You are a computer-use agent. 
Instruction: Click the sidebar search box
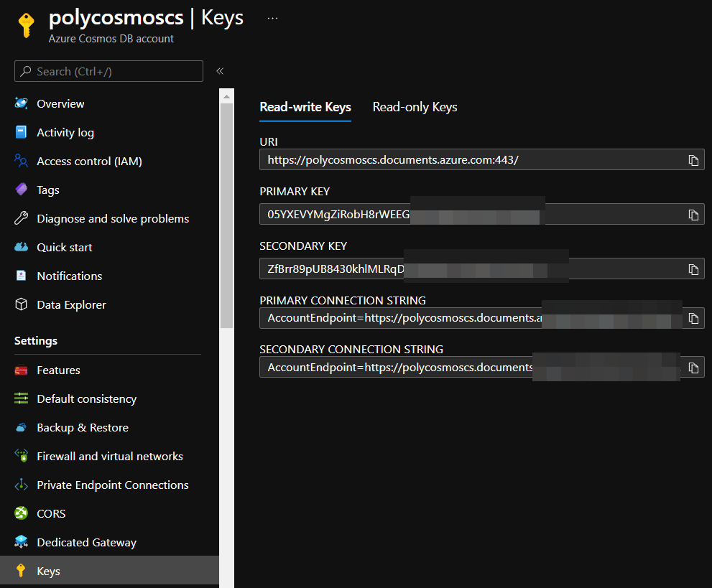pyautogui.click(x=108, y=72)
